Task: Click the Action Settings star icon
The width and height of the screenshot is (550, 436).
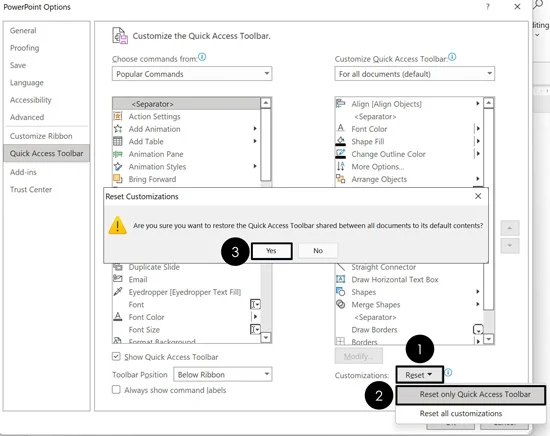Action: click(118, 116)
